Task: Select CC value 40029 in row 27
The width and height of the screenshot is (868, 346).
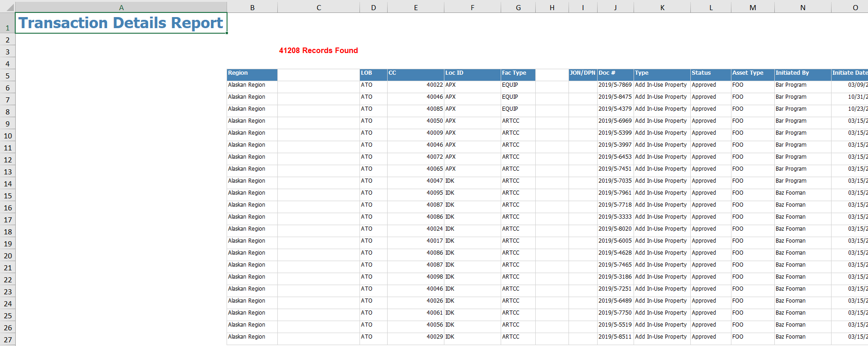Action: 416,339
